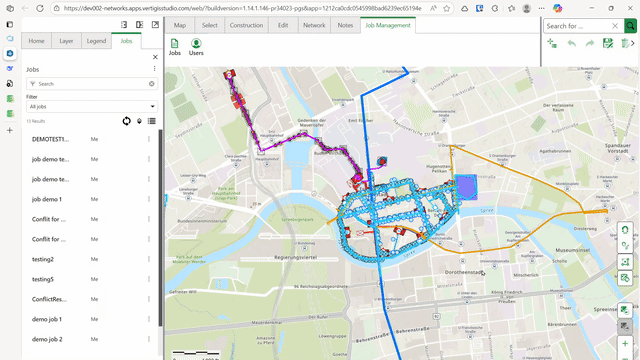Open options for DEMOTEST1 job
640x360 pixels.
coord(149,139)
